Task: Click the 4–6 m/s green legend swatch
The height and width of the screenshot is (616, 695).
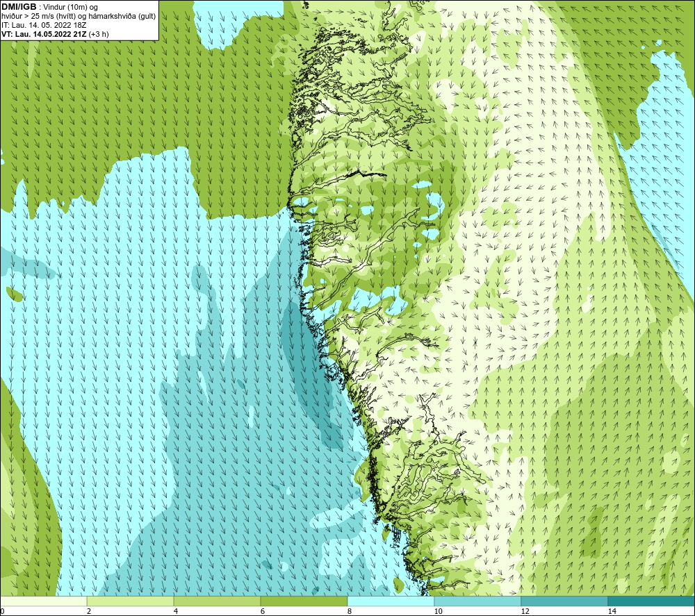Action: [217, 601]
